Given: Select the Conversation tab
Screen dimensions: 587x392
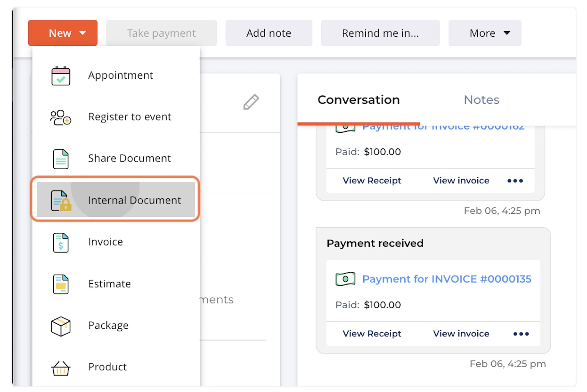Looking at the screenshot, I should click(x=359, y=99).
